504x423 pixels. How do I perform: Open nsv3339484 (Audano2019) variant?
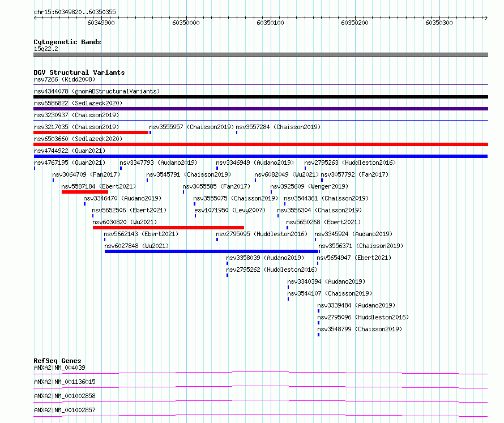point(356,305)
